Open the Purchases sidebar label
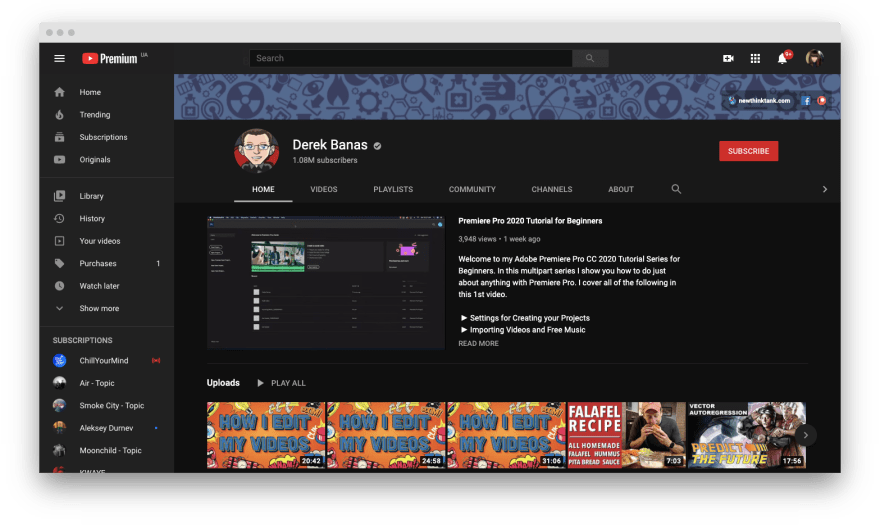 pyautogui.click(x=98, y=263)
